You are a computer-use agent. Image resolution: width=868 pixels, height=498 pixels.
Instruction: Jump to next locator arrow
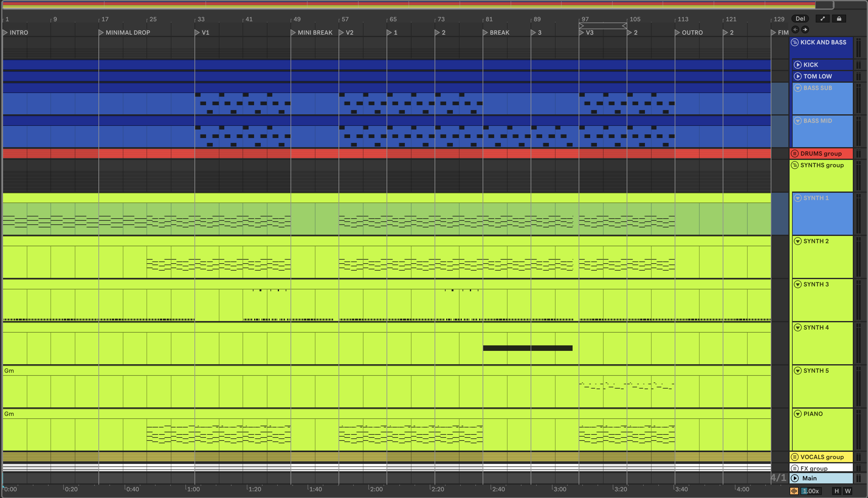click(x=805, y=29)
